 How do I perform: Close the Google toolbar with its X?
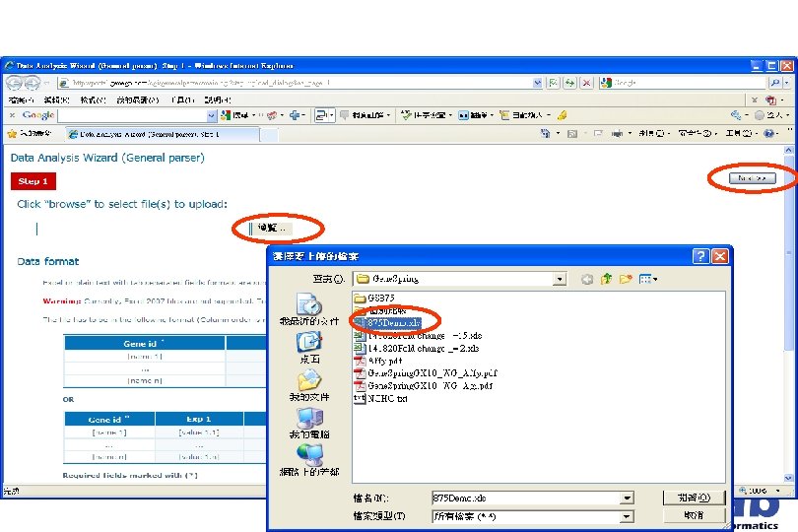[12, 115]
